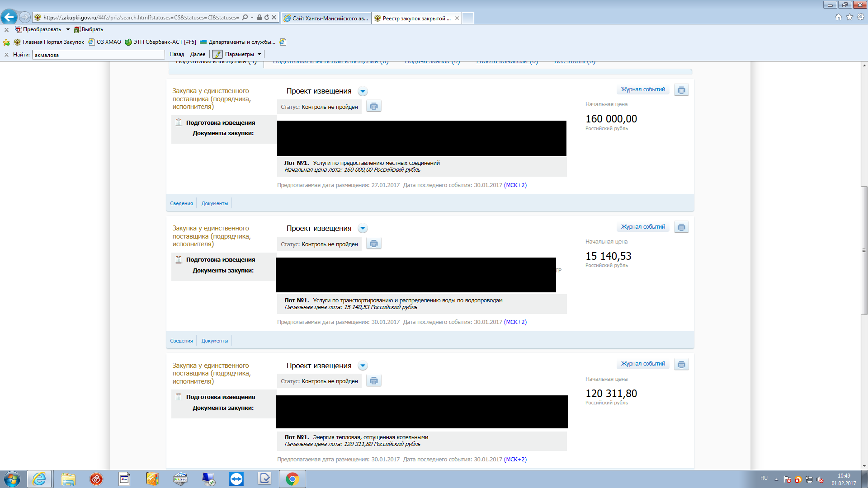Click Далее button in the find bar
868x488 pixels.
tap(198, 54)
